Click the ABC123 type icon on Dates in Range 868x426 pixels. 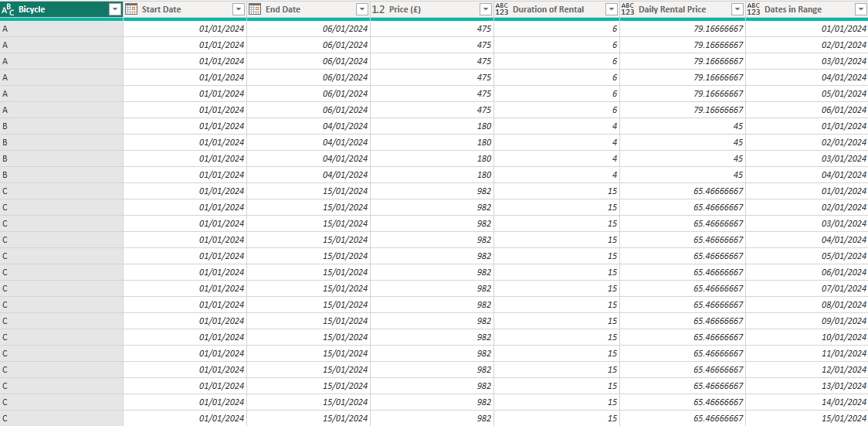pos(754,9)
